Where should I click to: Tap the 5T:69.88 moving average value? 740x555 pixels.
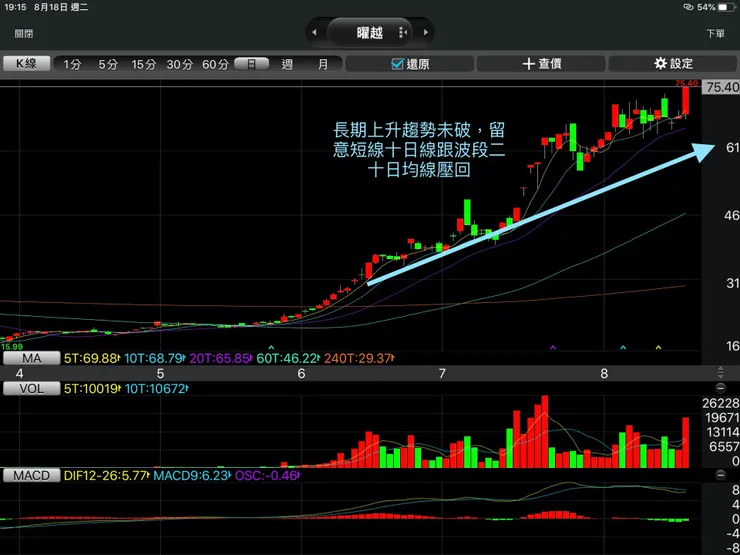click(92, 358)
